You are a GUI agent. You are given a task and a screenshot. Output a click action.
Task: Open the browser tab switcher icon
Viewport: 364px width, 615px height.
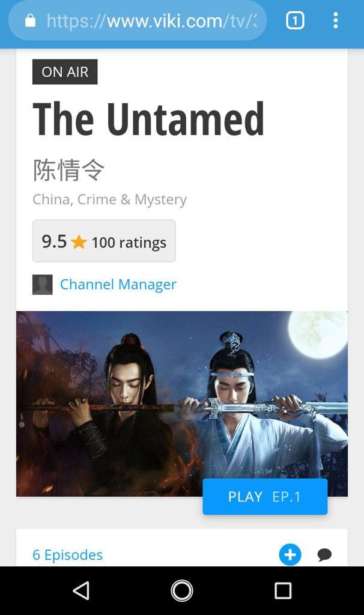click(295, 20)
